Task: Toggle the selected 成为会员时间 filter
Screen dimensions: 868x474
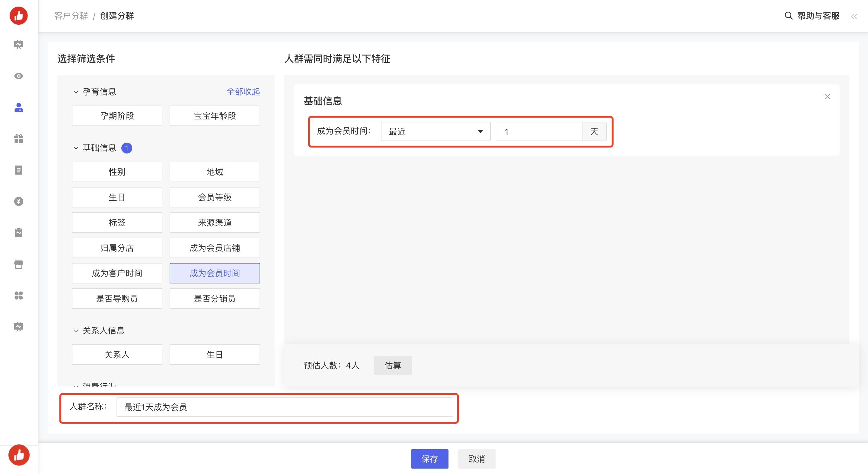Action: coord(215,273)
